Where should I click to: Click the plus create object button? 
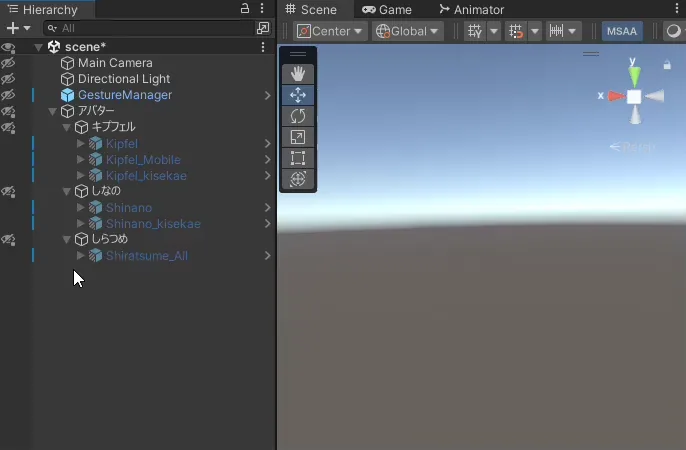[13, 28]
